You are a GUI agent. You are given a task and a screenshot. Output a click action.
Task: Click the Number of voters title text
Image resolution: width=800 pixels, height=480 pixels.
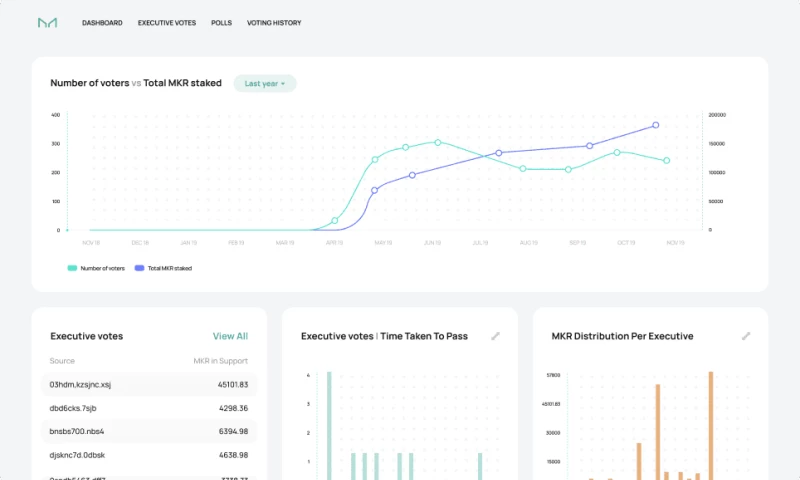[90, 83]
